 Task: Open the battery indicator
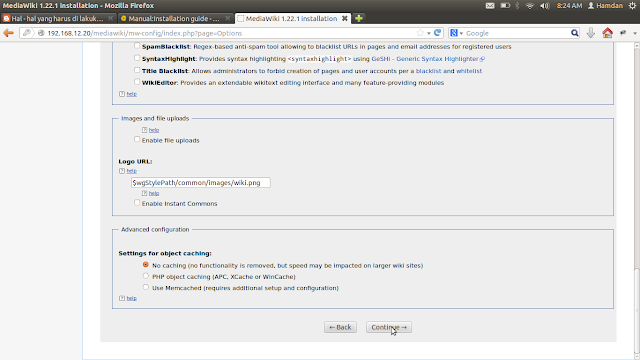[x=505, y=6]
